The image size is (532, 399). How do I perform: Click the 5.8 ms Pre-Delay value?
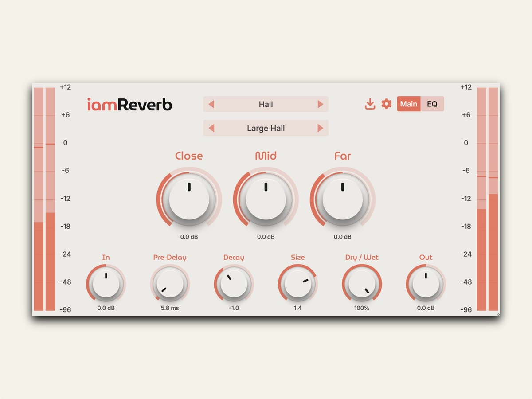[170, 308]
